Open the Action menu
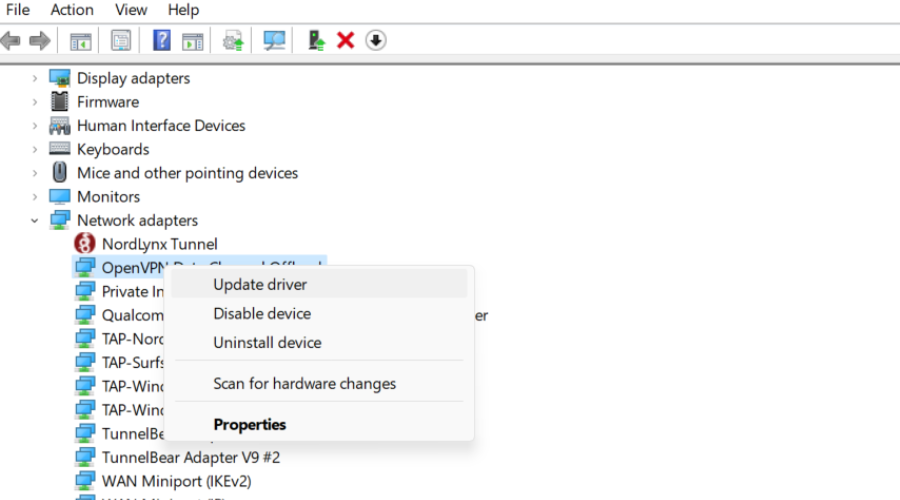This screenshot has height=500, width=900. (72, 10)
